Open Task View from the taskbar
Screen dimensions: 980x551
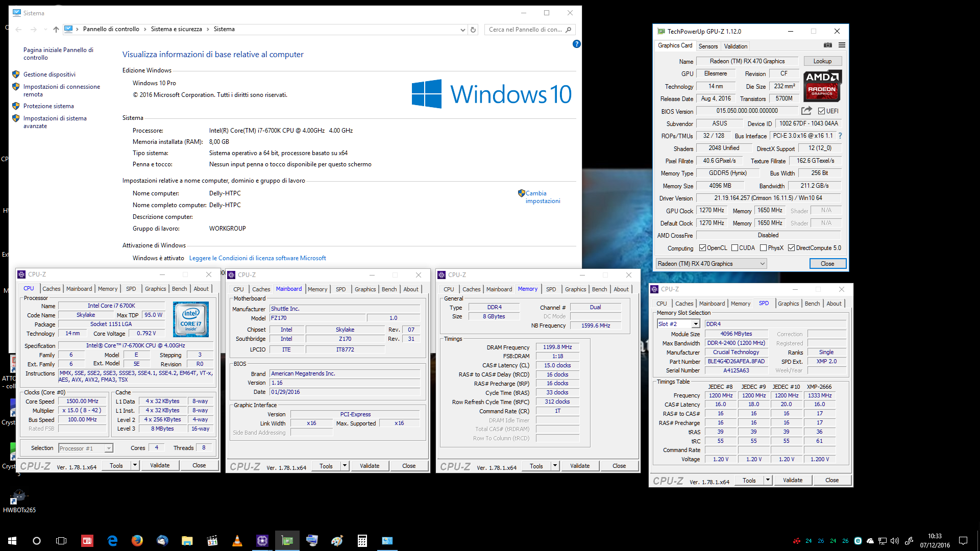click(x=61, y=541)
